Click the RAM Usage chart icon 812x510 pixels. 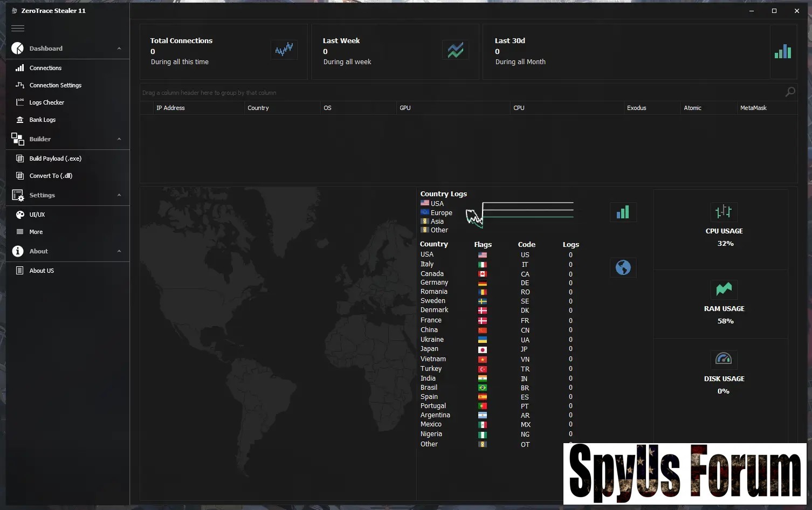pyautogui.click(x=724, y=290)
